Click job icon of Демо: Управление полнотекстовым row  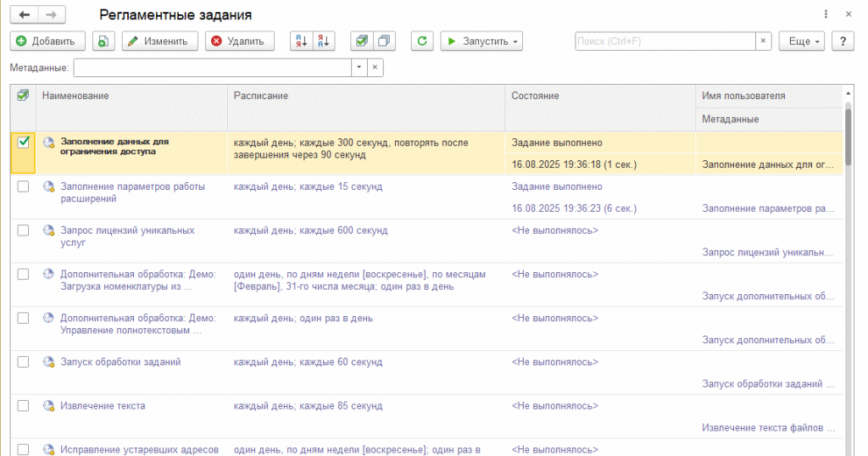pyautogui.click(x=48, y=318)
